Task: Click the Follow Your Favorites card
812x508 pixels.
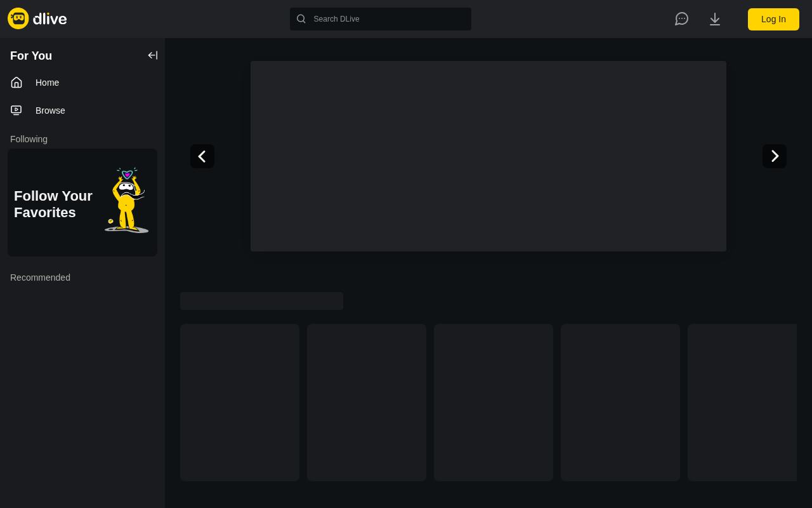Action: coord(82,203)
